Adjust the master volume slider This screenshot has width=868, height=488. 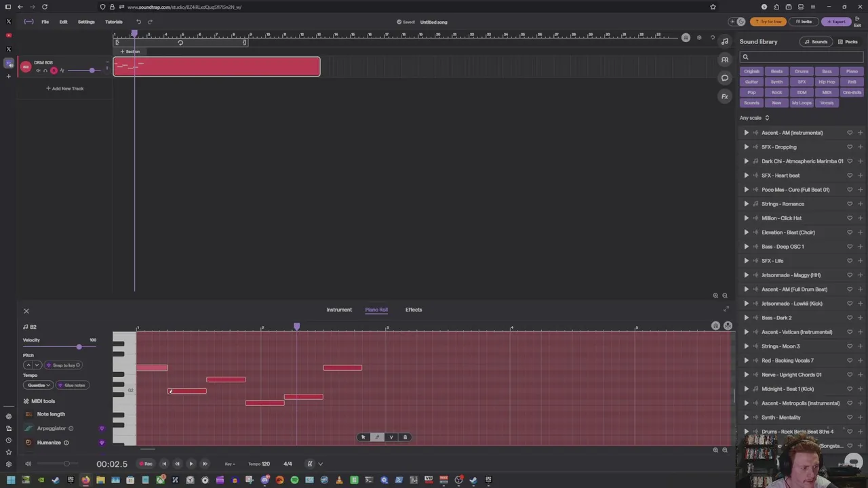point(58,464)
